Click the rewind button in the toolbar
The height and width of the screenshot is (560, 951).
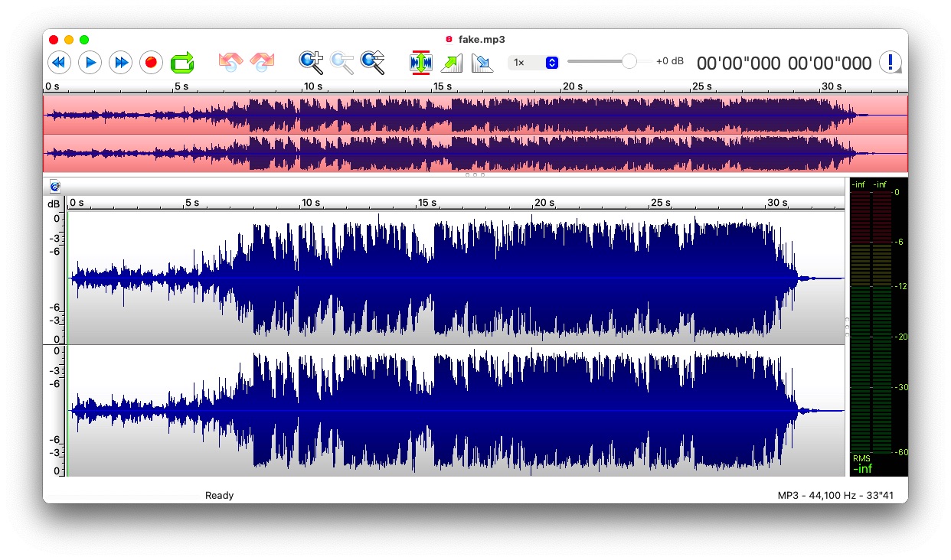(x=60, y=63)
